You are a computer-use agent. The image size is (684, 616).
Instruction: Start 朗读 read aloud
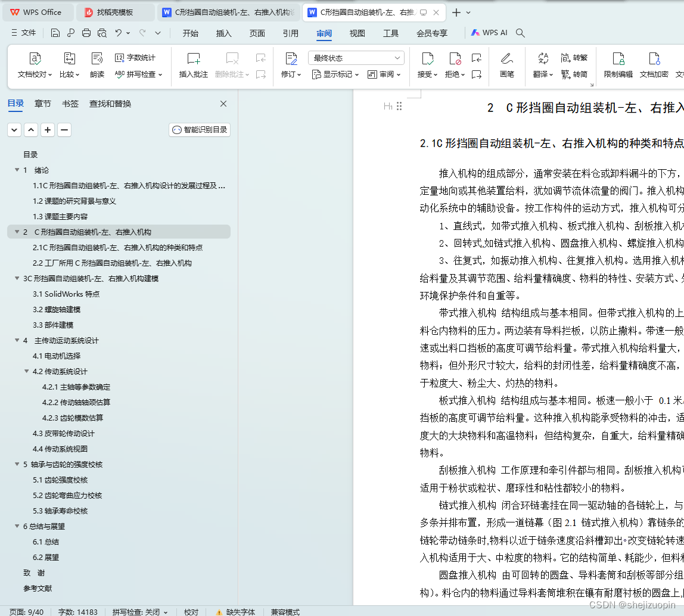97,65
